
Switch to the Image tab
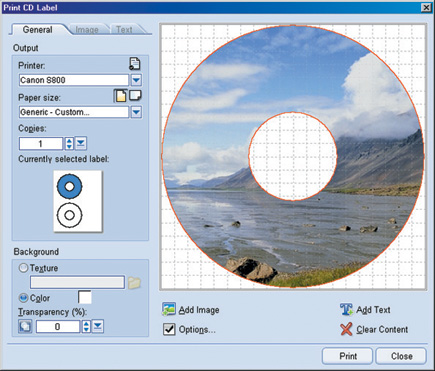click(x=87, y=30)
